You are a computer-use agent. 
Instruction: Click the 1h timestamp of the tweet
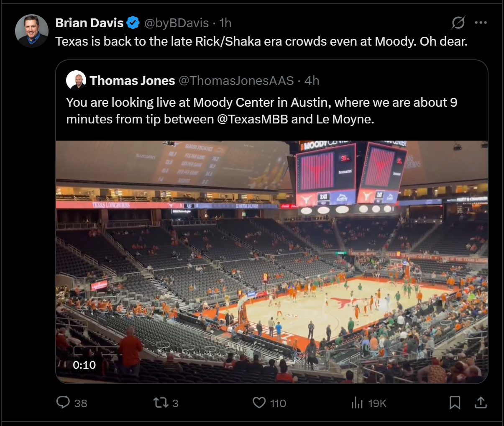pos(225,23)
